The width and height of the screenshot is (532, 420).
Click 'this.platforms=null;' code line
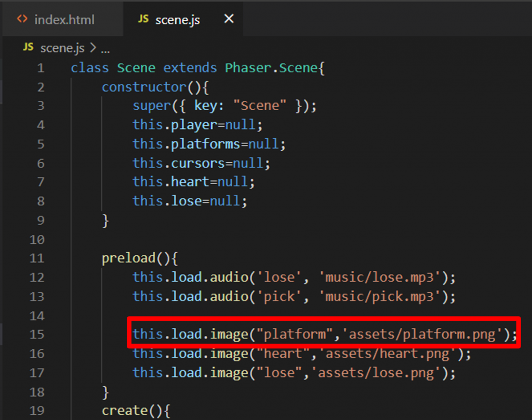point(209,144)
